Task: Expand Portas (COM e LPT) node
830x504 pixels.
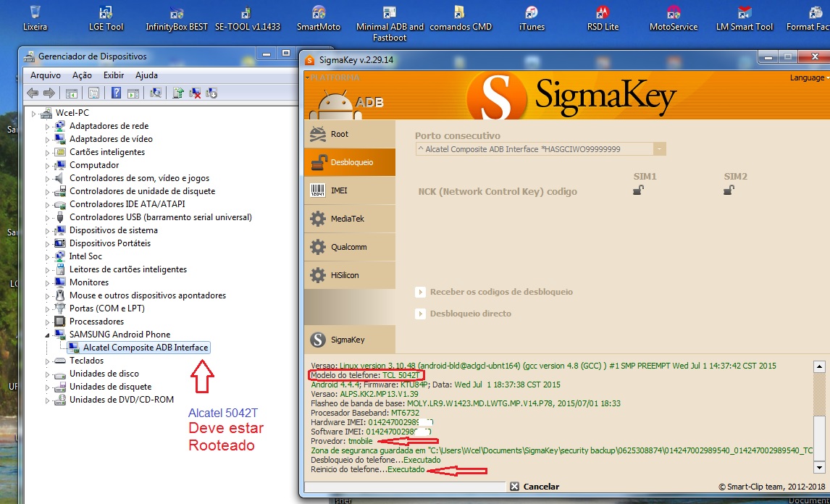Action: (x=47, y=308)
